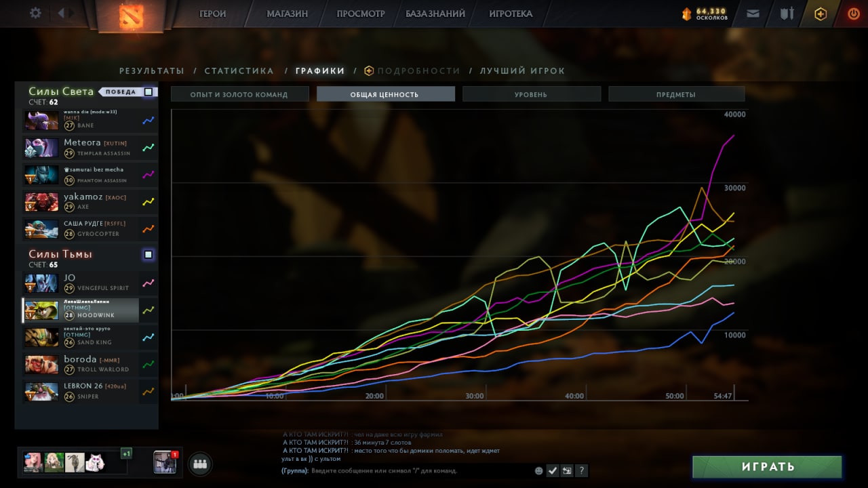Toggle Troll Warlord graph line

(x=149, y=365)
